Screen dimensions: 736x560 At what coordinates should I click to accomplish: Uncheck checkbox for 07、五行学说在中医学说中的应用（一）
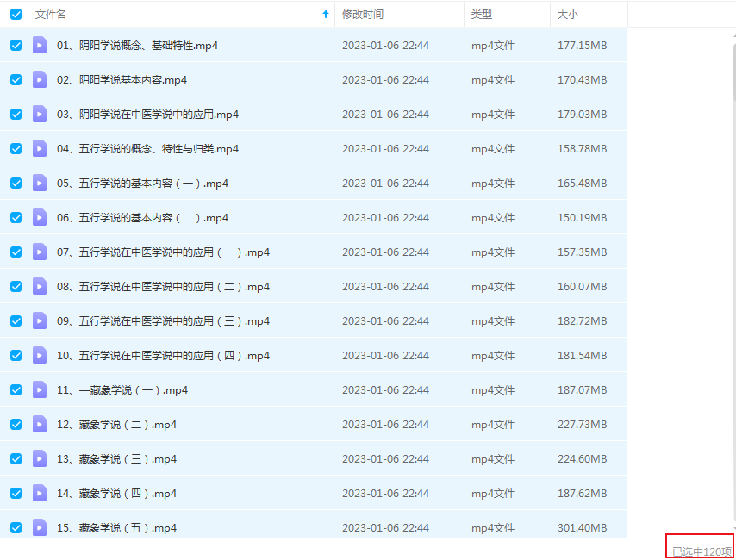pyautogui.click(x=16, y=252)
